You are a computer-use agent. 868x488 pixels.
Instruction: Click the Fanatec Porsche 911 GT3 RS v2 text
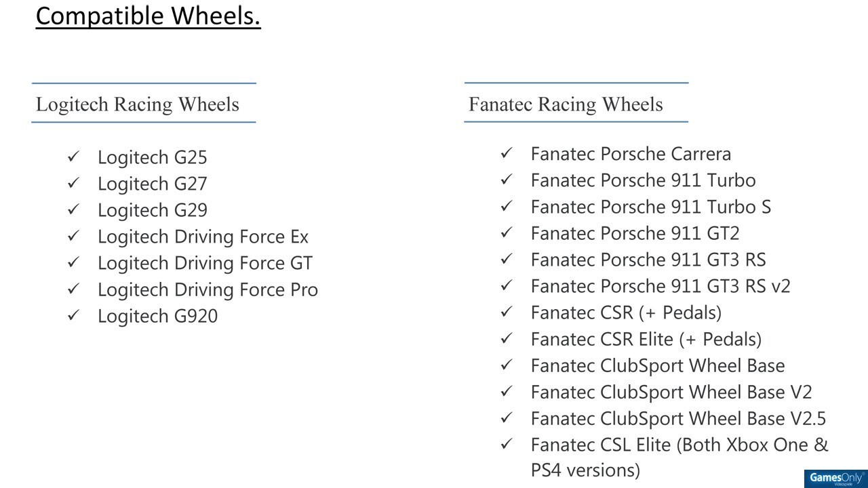coord(660,286)
